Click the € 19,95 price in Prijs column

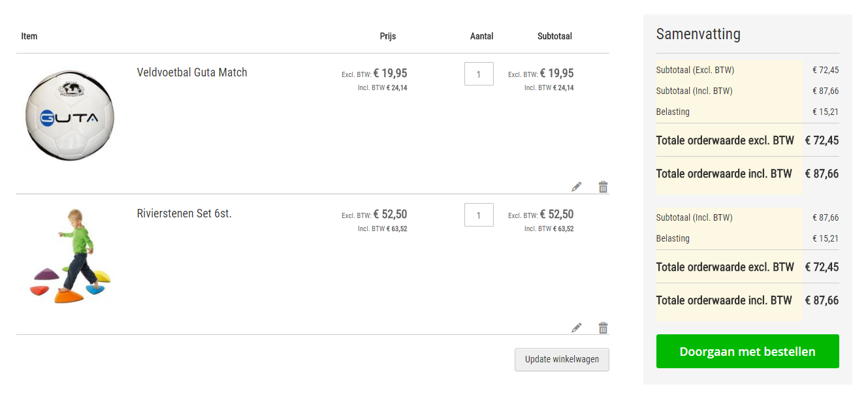tap(390, 73)
